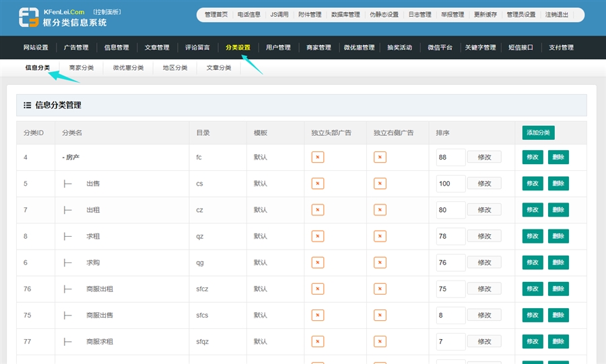Image resolution: width=606 pixels, height=364 pixels.
Task: Focus the sort order field showing 88
Action: click(450, 157)
